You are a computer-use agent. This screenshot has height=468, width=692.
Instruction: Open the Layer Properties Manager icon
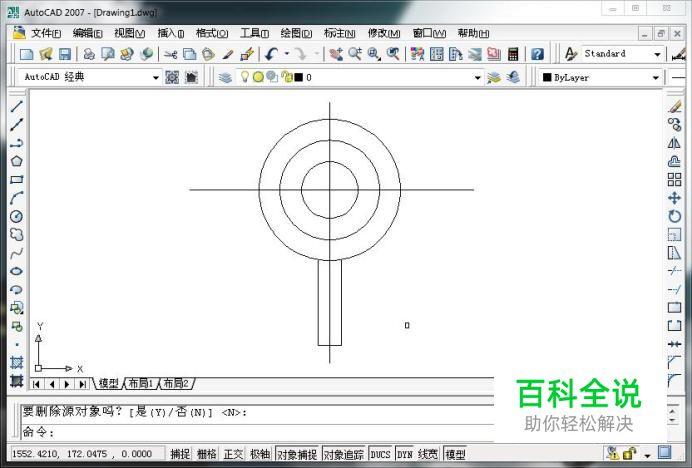(x=225, y=78)
